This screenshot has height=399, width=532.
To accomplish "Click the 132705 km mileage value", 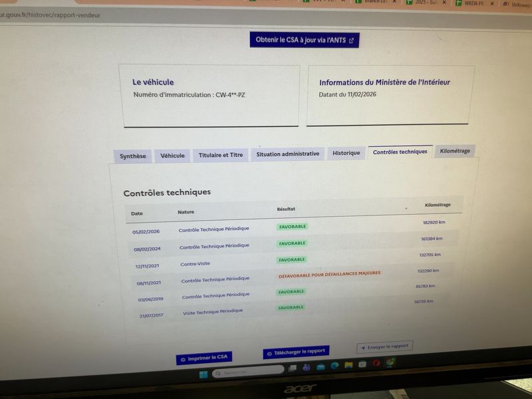I will pyautogui.click(x=430, y=255).
